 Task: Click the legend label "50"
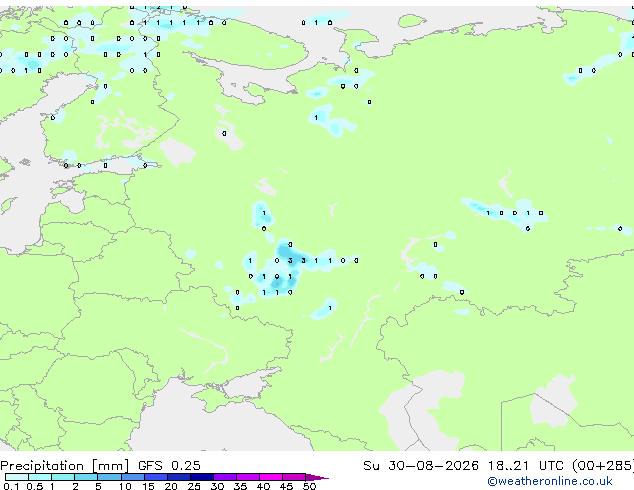[309, 486]
